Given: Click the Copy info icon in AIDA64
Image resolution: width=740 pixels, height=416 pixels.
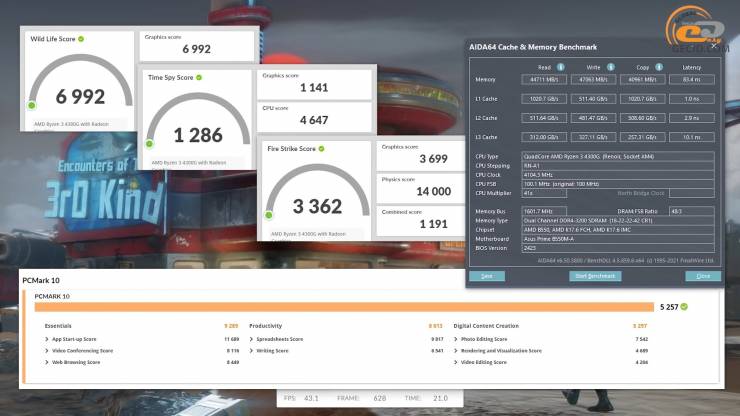Looking at the screenshot, I should [659, 67].
